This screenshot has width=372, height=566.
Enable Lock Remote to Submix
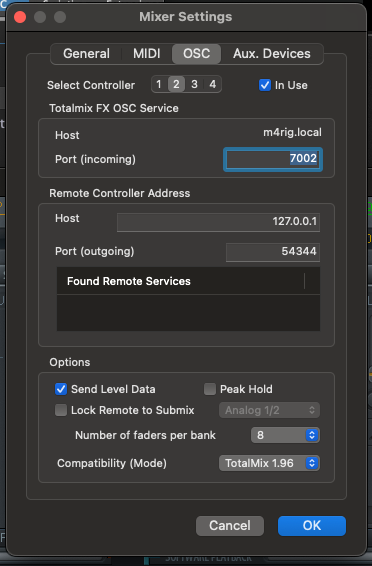(61, 410)
